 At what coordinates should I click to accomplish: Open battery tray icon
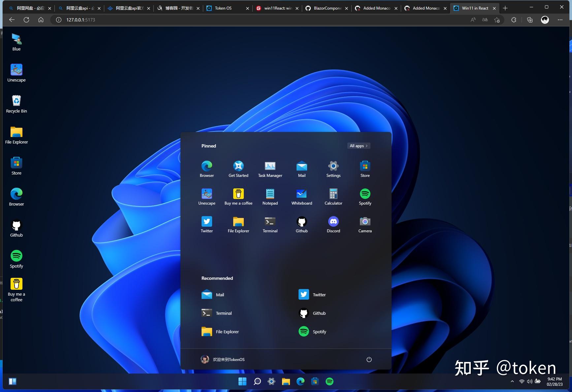tap(538, 381)
